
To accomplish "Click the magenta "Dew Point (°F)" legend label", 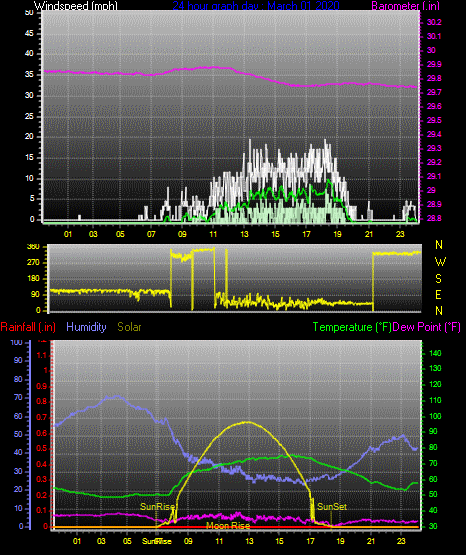I will pyautogui.click(x=427, y=327).
